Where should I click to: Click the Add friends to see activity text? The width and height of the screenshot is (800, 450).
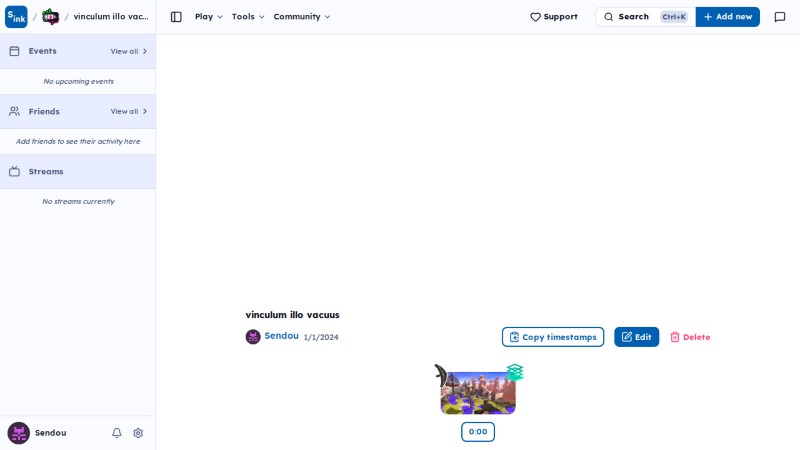78,141
